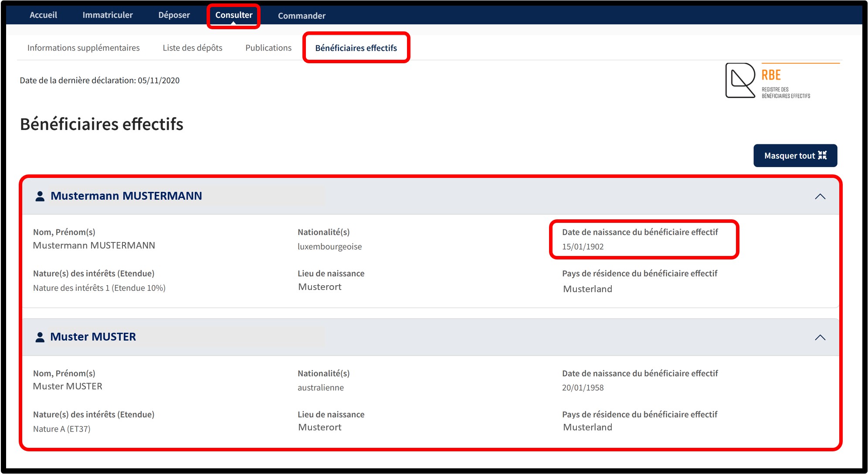Select the Consulter menu item

[x=234, y=15]
